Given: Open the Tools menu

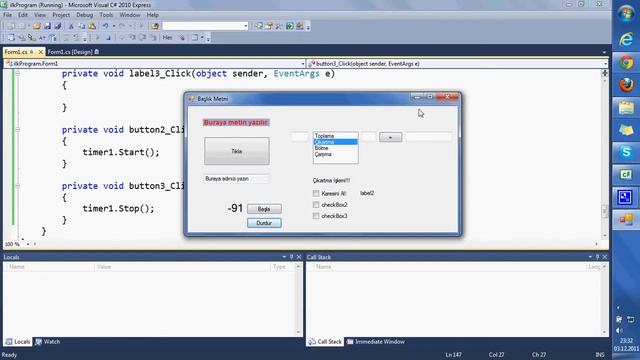Looking at the screenshot, I should coord(106,15).
